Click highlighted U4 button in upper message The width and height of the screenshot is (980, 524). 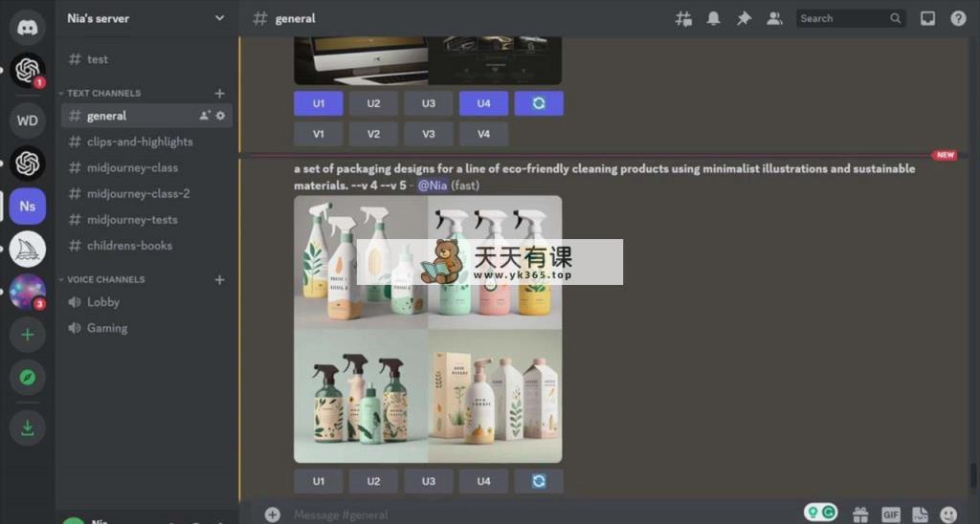(483, 103)
